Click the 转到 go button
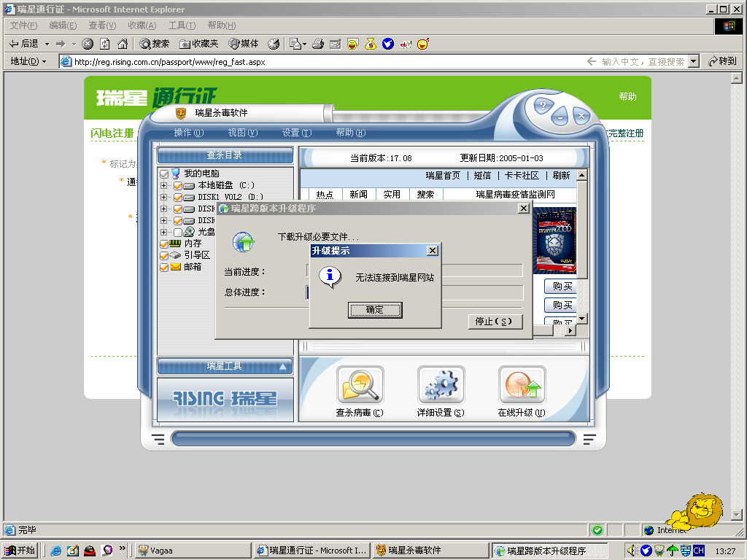Screen dimensions: 747x560 click(x=723, y=61)
